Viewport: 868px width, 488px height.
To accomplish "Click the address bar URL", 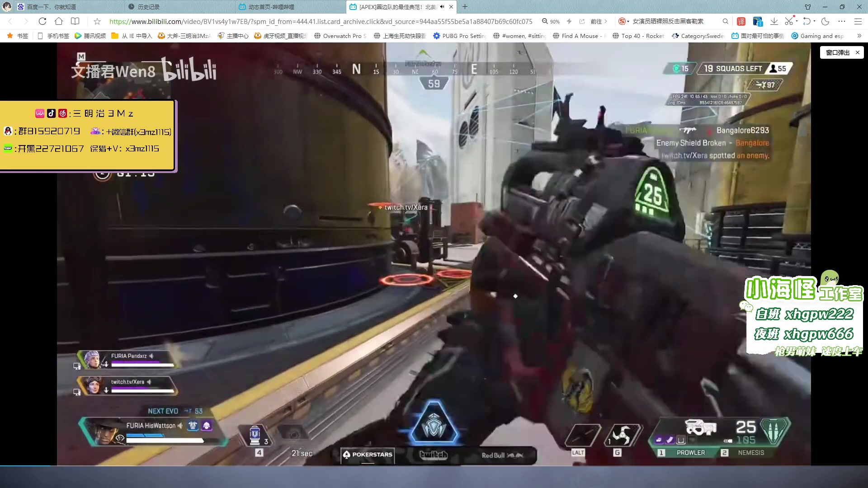I will pos(321,21).
